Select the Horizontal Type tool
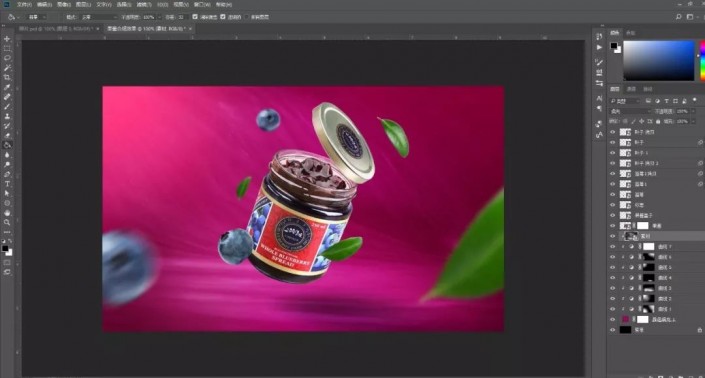The height and width of the screenshot is (378, 705). point(7,184)
